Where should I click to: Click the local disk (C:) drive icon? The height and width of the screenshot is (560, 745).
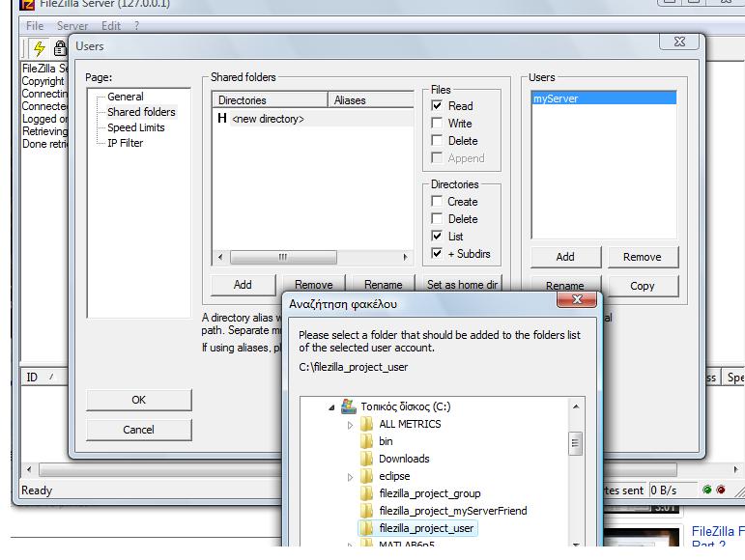pos(349,406)
